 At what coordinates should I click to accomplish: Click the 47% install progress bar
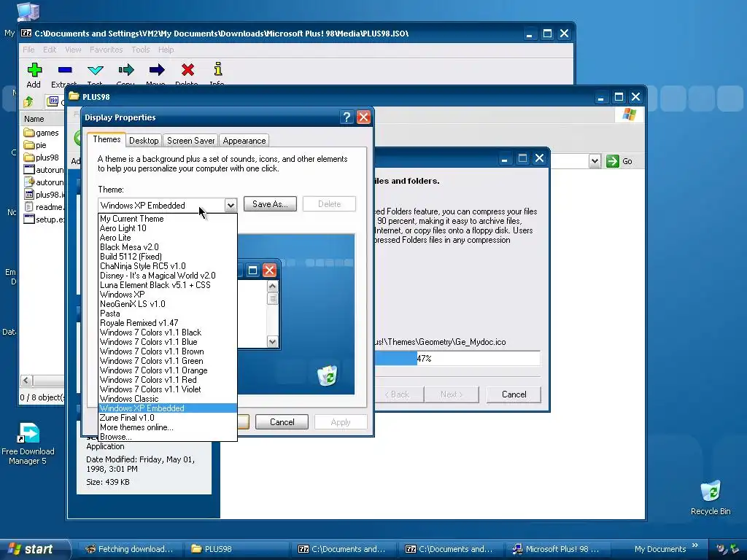457,358
